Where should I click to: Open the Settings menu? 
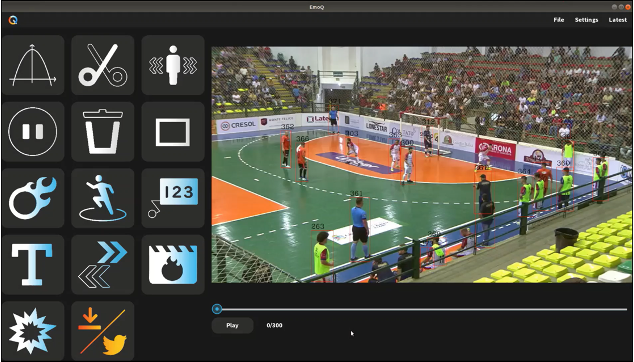coord(586,20)
